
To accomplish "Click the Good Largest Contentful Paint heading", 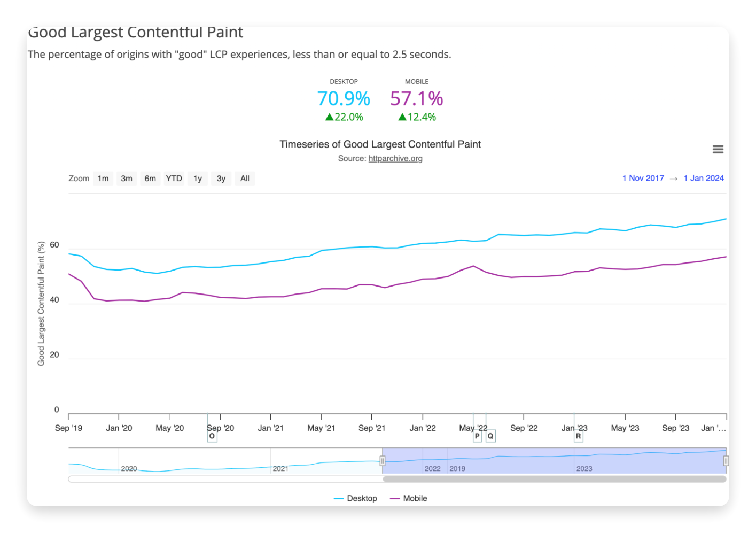I will [135, 33].
